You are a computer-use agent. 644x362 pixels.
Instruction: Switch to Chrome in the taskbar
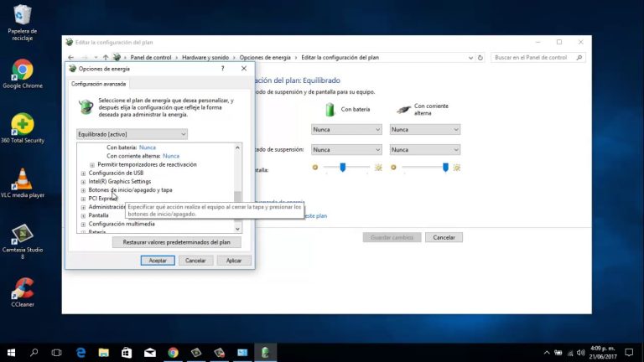(x=173, y=353)
